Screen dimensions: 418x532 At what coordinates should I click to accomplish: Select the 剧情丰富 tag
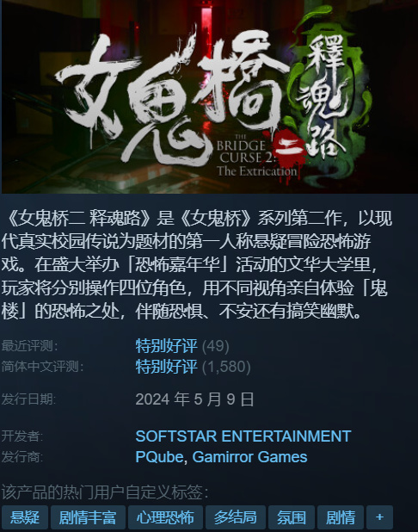coord(88,517)
